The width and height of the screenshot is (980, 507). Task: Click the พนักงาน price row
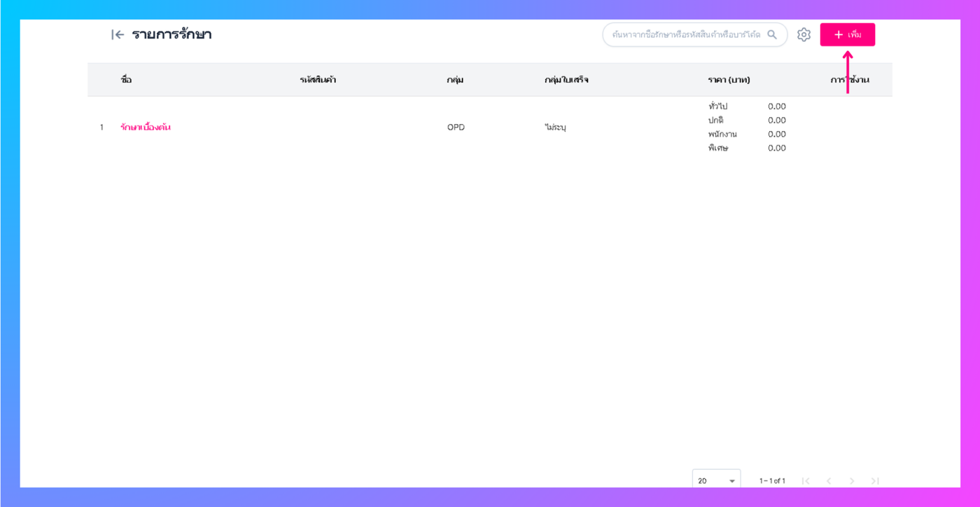point(747,134)
